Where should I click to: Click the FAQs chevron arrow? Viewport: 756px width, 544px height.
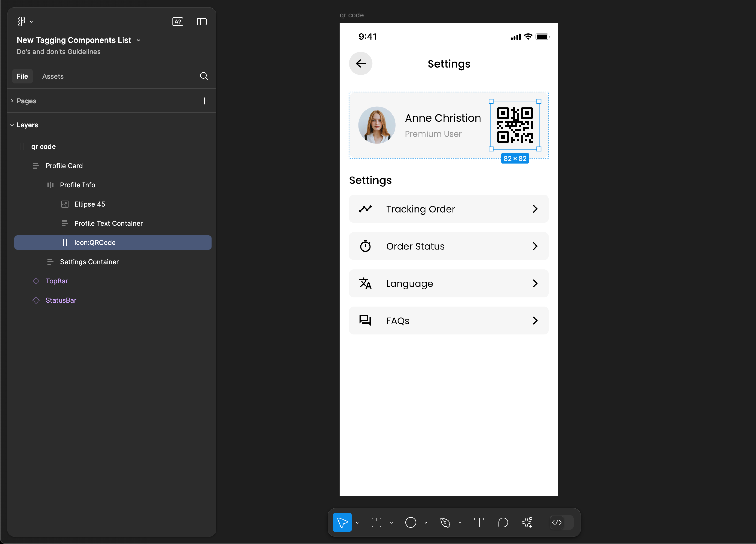535,320
